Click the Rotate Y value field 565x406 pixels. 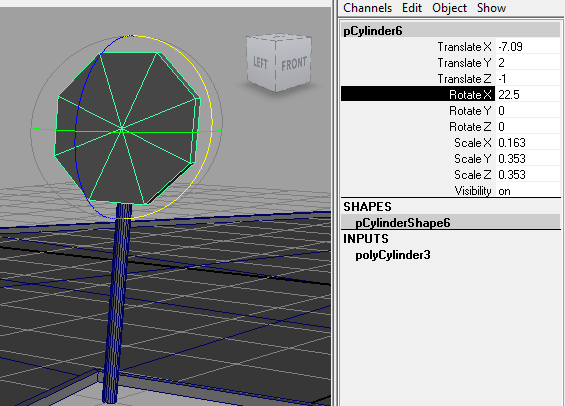pyautogui.click(x=528, y=111)
